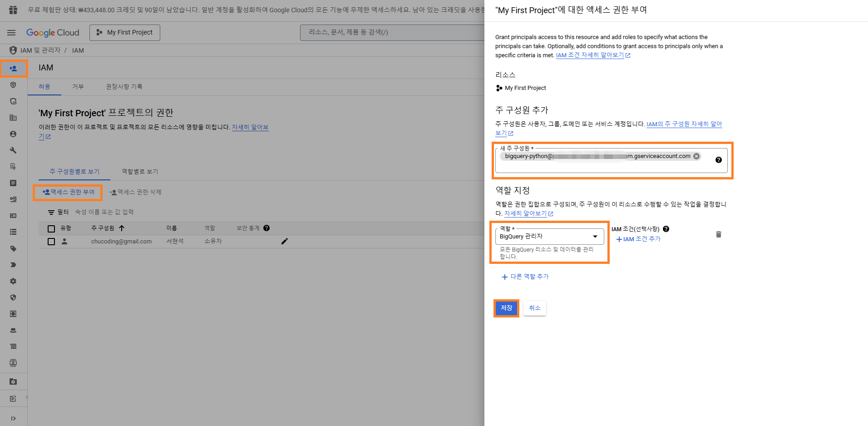The width and height of the screenshot is (868, 426).
Task: Open the shield with person sidebar icon
Action: (x=13, y=101)
